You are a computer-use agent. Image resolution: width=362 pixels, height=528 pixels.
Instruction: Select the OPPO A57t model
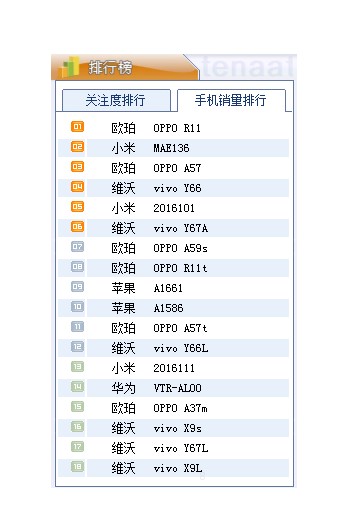(180, 328)
